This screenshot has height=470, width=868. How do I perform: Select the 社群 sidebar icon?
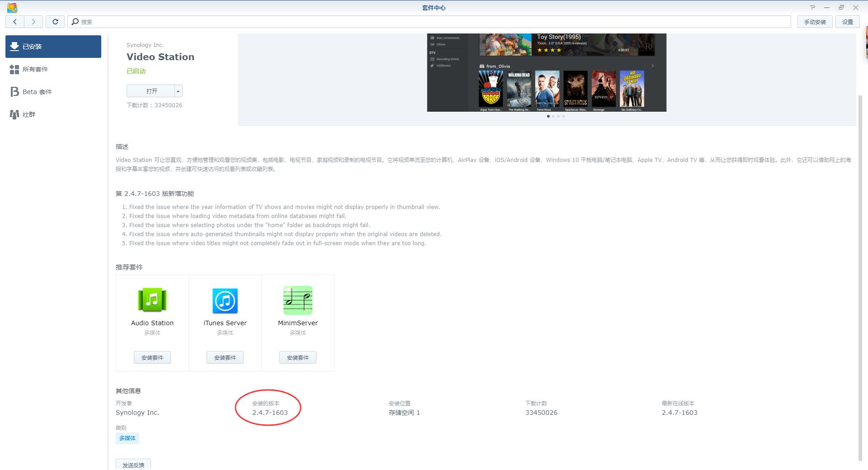click(29, 114)
